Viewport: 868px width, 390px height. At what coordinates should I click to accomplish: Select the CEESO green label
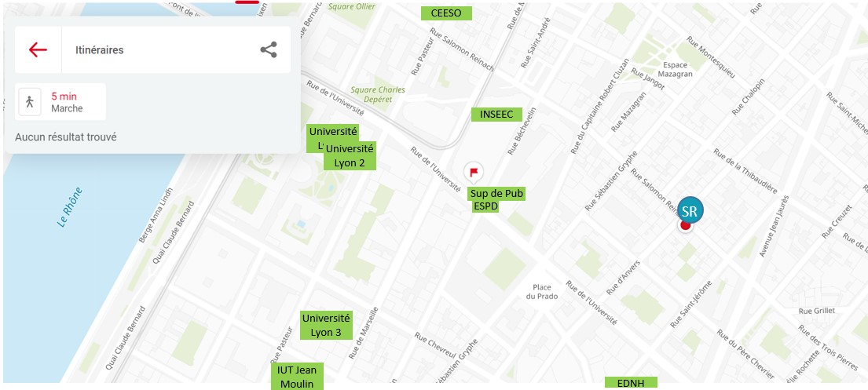pyautogui.click(x=446, y=13)
